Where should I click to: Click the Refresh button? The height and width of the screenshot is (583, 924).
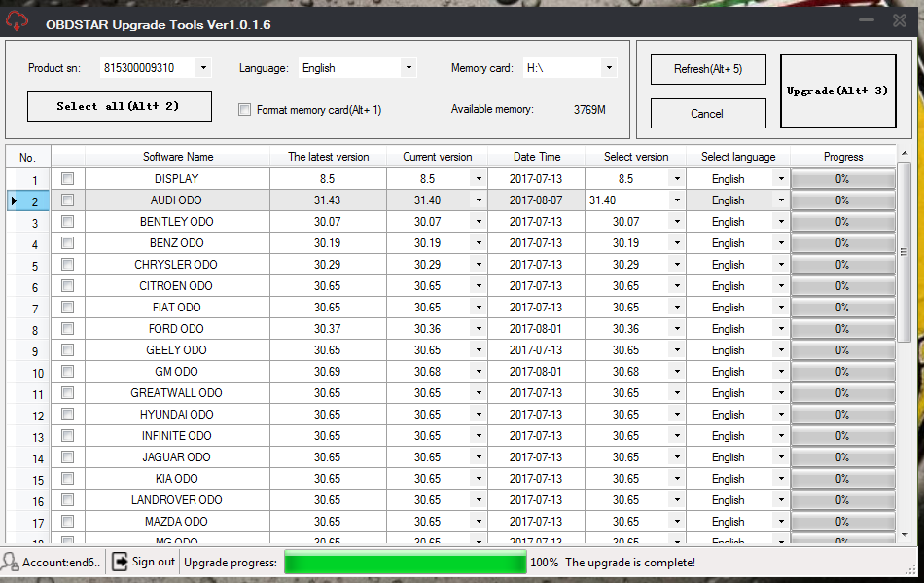(x=707, y=69)
